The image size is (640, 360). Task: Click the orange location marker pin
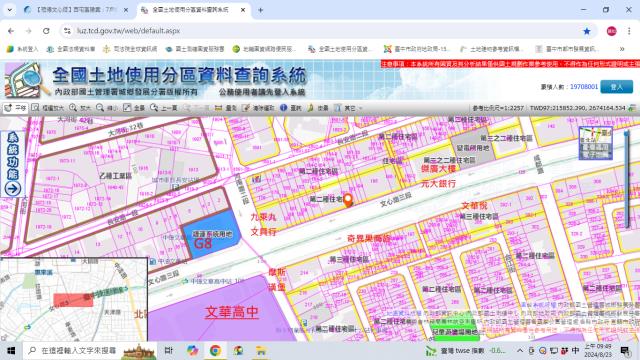tap(348, 200)
